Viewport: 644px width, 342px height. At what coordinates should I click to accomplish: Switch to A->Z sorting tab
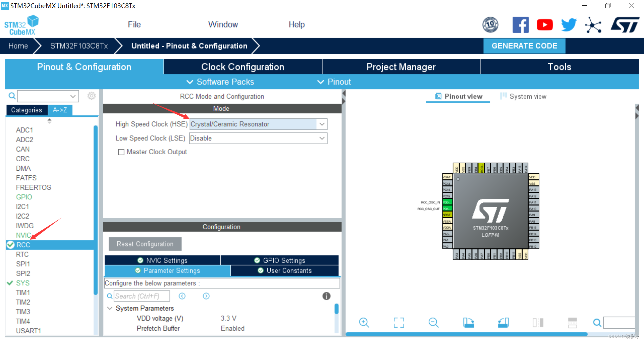pos(60,110)
